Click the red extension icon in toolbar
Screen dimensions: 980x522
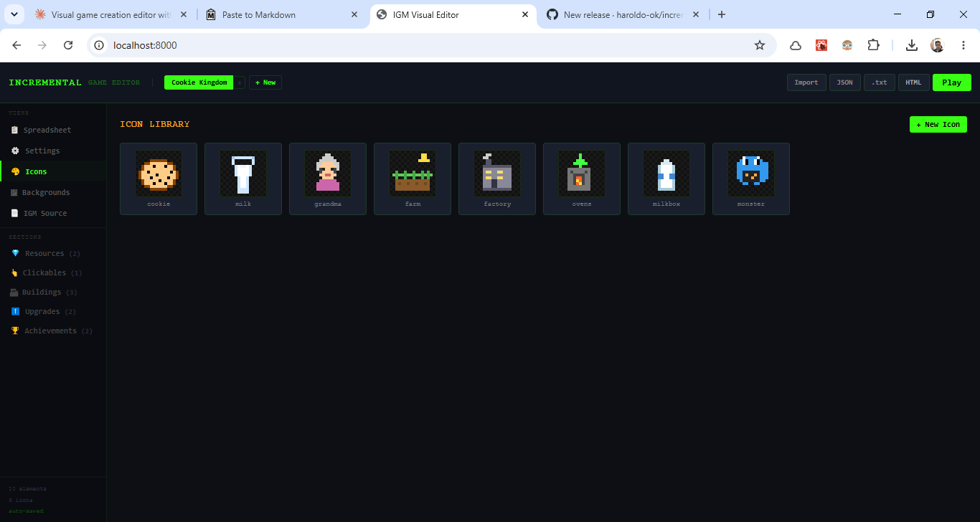821,45
